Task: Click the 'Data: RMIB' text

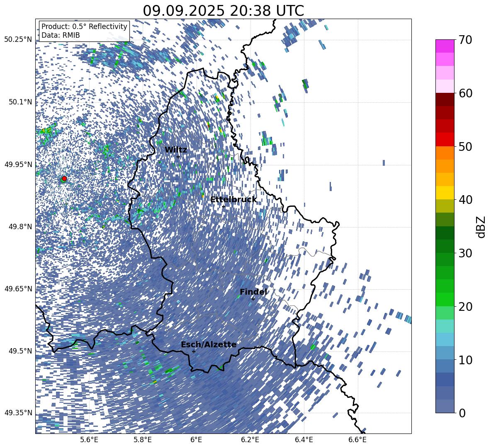Action: [61, 35]
